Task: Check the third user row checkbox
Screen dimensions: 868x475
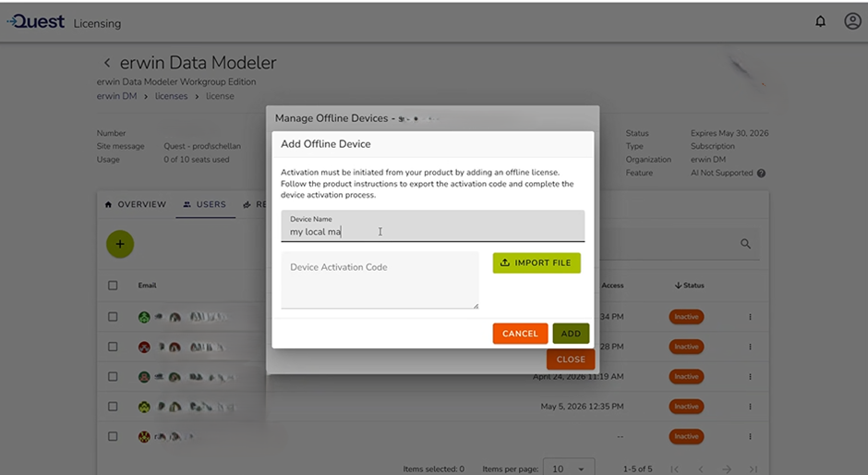Action: point(113,377)
